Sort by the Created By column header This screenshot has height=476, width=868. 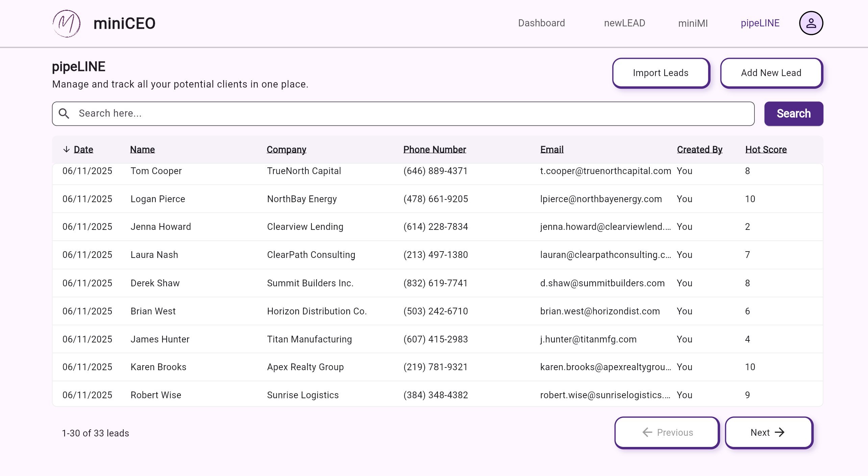(x=699, y=149)
